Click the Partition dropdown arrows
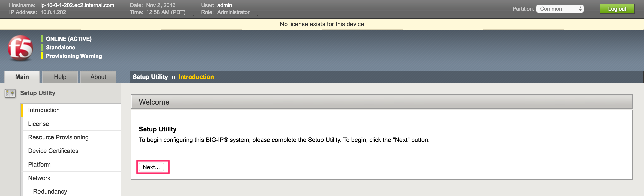644x196 pixels. click(x=580, y=9)
